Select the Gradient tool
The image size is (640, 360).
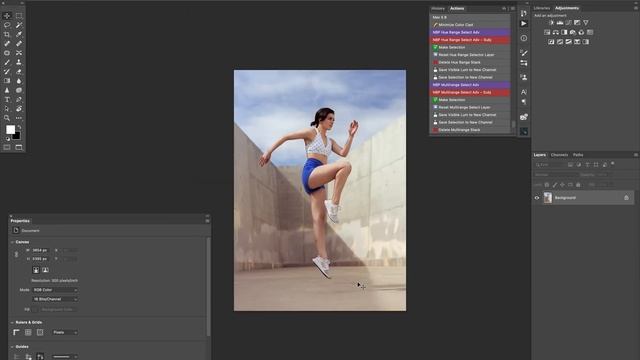7,81
